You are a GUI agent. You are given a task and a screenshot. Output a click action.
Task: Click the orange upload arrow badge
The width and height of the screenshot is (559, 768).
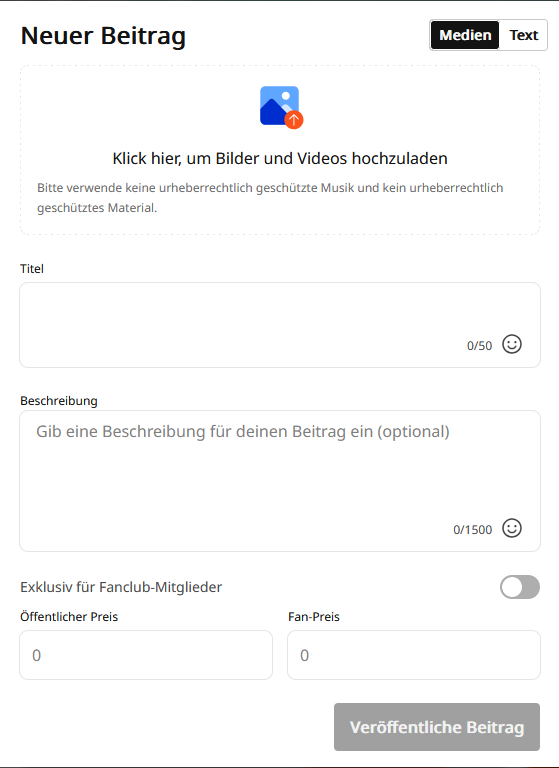click(294, 120)
